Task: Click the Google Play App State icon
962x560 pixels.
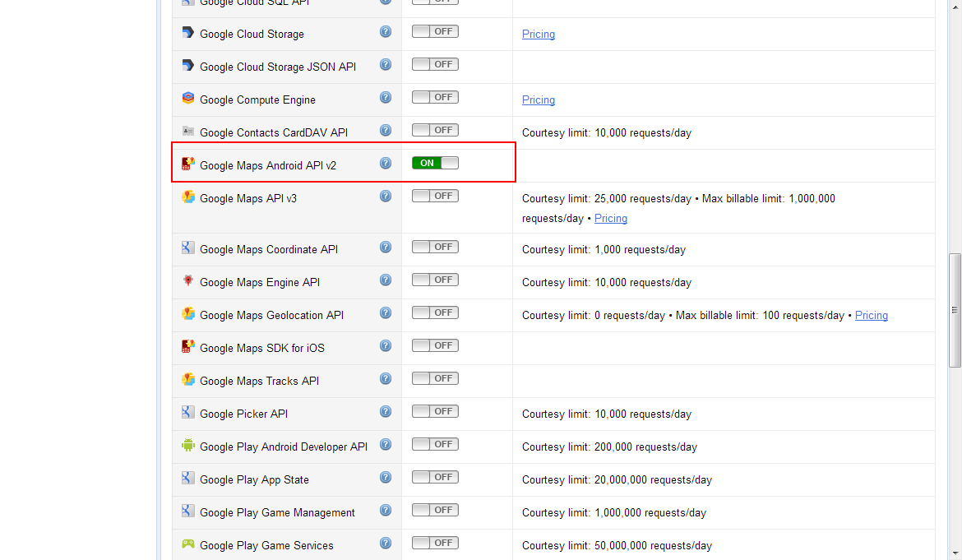Action: point(187,479)
